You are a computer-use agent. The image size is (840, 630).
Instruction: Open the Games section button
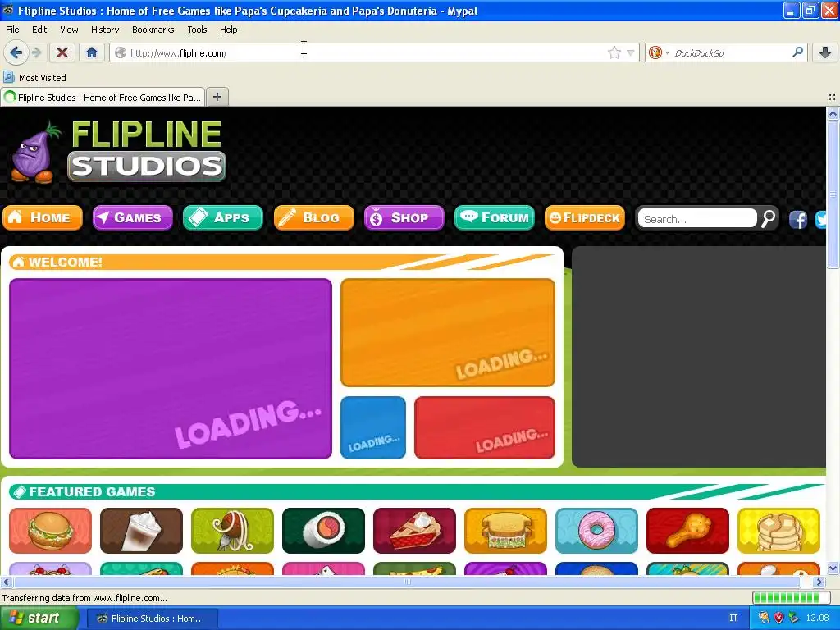(x=132, y=217)
